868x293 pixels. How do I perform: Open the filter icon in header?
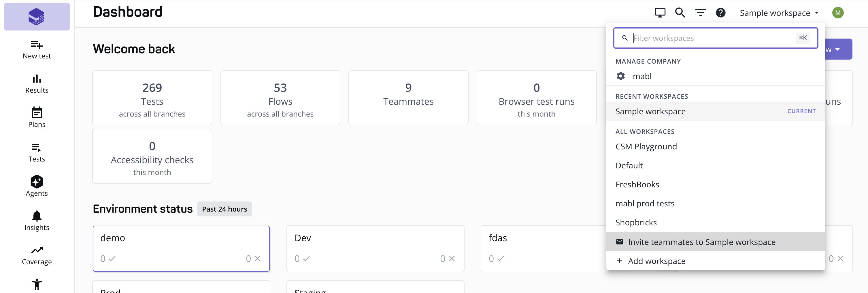[700, 13]
